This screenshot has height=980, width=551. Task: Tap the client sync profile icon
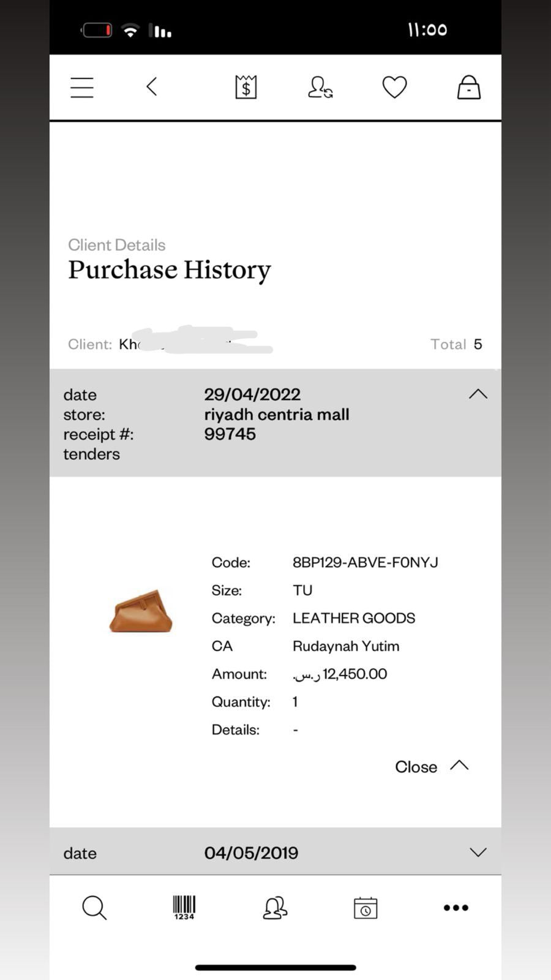(x=320, y=87)
